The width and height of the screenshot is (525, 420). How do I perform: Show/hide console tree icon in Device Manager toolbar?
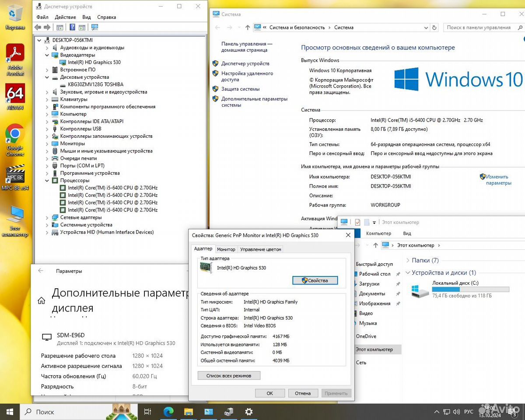click(60, 27)
